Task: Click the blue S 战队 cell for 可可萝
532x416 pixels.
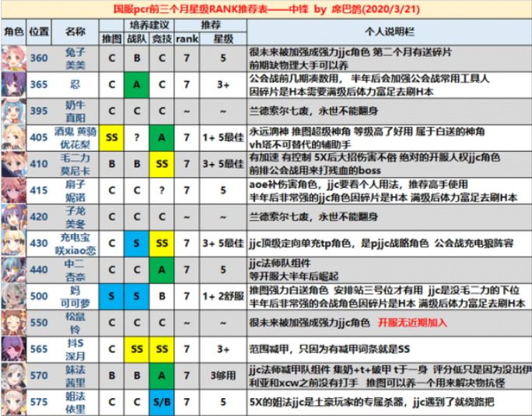Action: 137,296
